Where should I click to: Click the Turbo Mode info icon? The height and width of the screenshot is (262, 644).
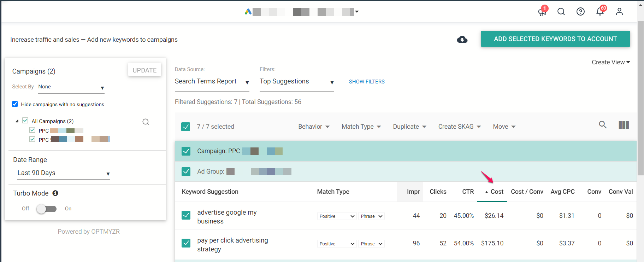[55, 193]
